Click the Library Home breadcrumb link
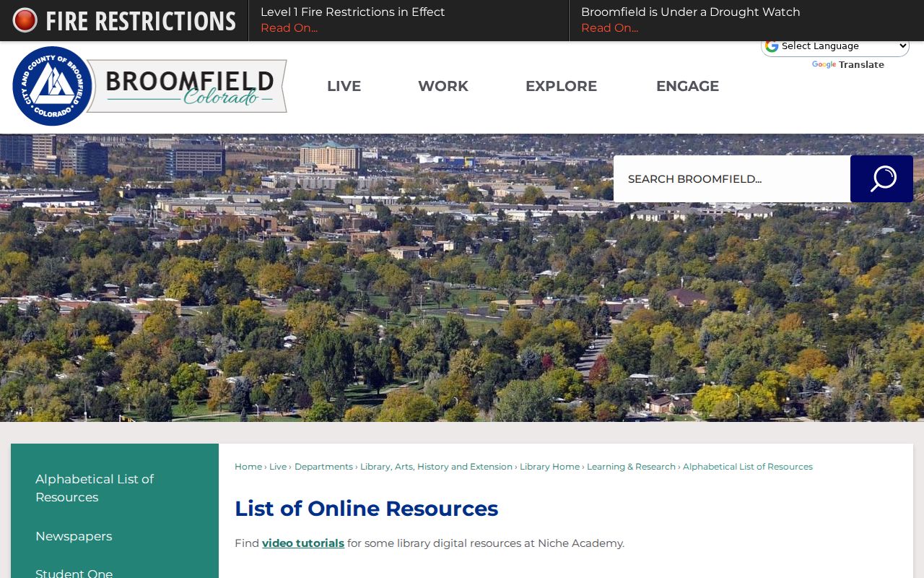 (549, 467)
